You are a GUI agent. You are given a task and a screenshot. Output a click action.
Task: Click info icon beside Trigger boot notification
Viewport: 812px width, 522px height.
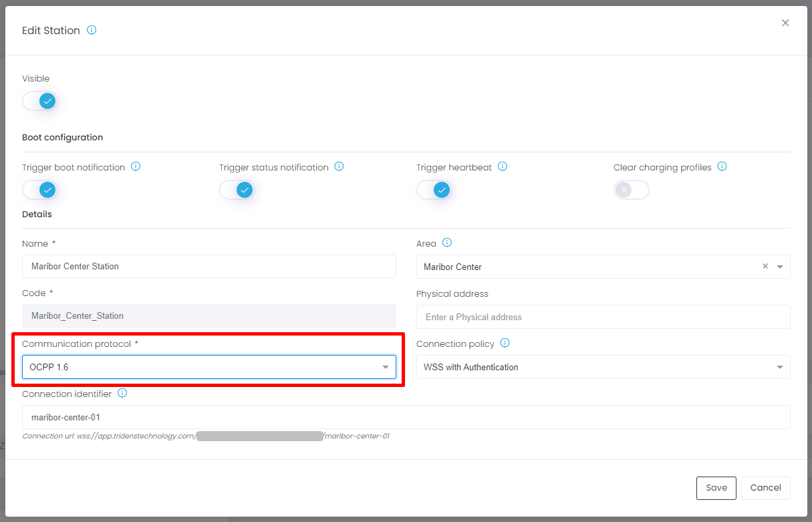click(136, 166)
